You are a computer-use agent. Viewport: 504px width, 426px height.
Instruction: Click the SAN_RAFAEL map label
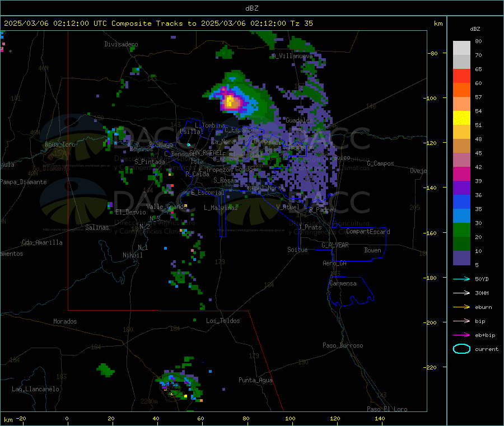[206, 152]
